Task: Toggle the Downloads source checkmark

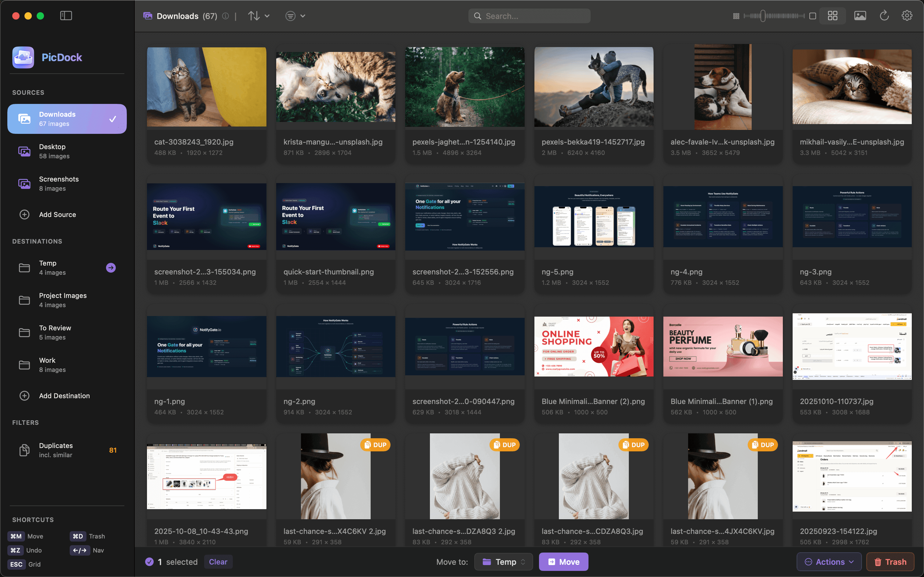Action: tap(112, 119)
